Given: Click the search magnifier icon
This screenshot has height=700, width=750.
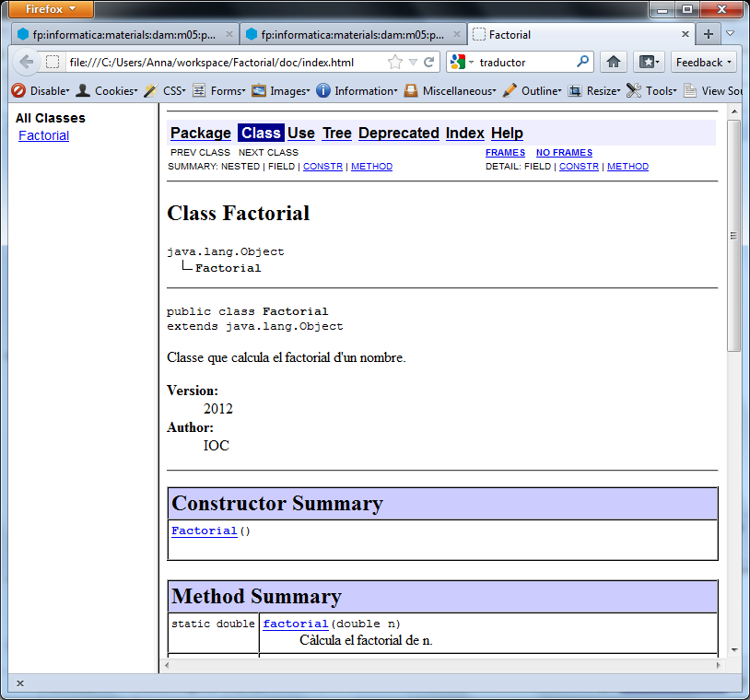Looking at the screenshot, I should point(582,62).
